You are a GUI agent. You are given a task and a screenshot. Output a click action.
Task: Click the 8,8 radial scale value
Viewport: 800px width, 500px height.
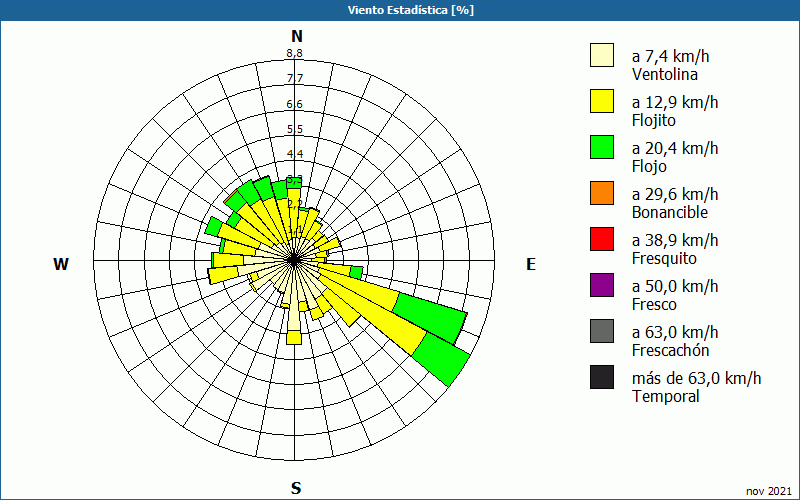[294, 53]
